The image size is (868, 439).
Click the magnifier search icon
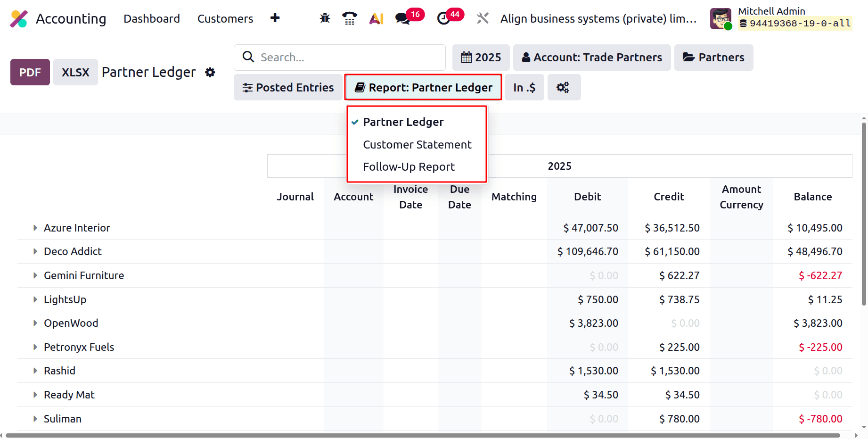(248, 57)
